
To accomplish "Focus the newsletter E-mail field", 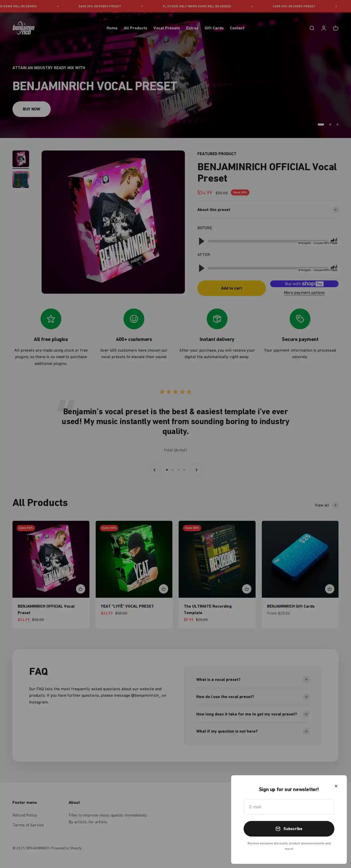I will (x=289, y=807).
